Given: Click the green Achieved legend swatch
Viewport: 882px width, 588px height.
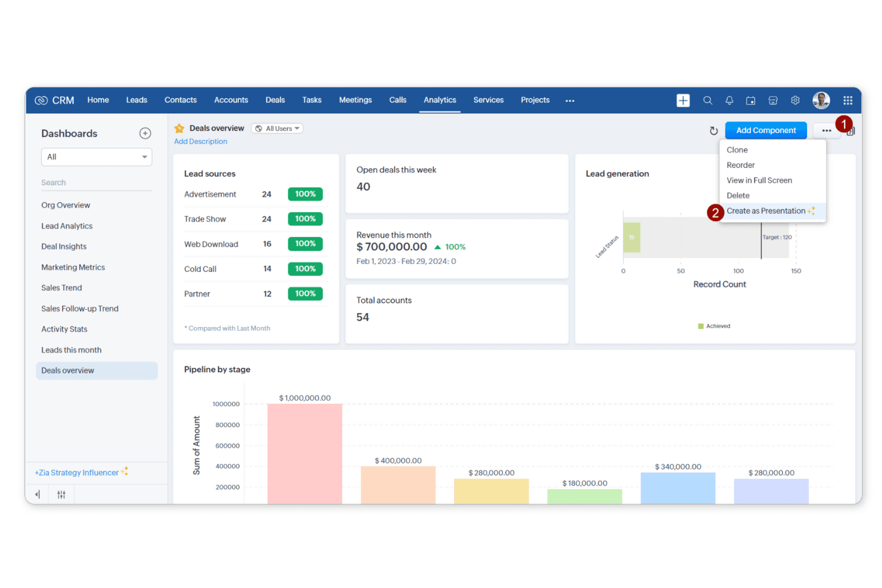Looking at the screenshot, I should pyautogui.click(x=701, y=326).
